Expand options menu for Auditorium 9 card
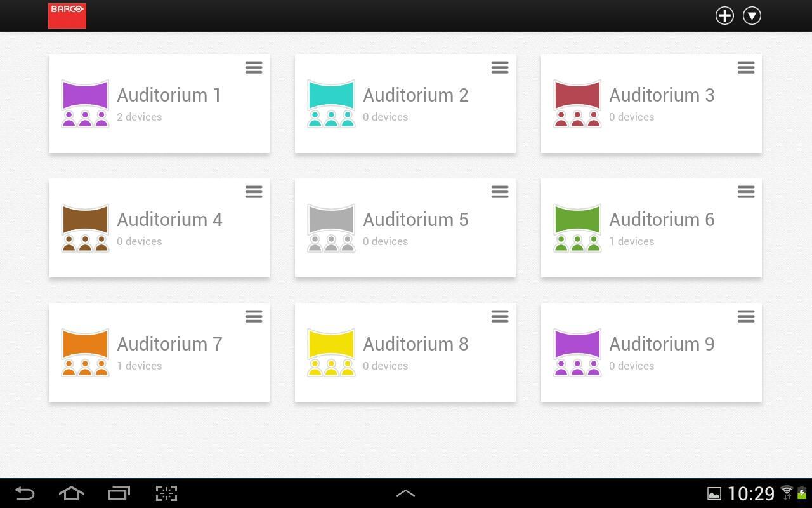Viewport: 812px width, 508px height. click(x=746, y=316)
